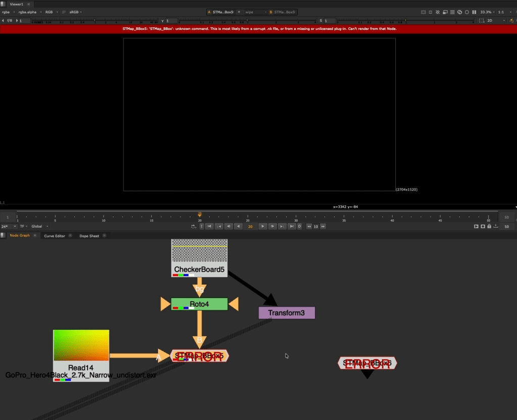Select the Roto4 node
Image resolution: width=517 pixels, height=420 pixels.
point(199,304)
